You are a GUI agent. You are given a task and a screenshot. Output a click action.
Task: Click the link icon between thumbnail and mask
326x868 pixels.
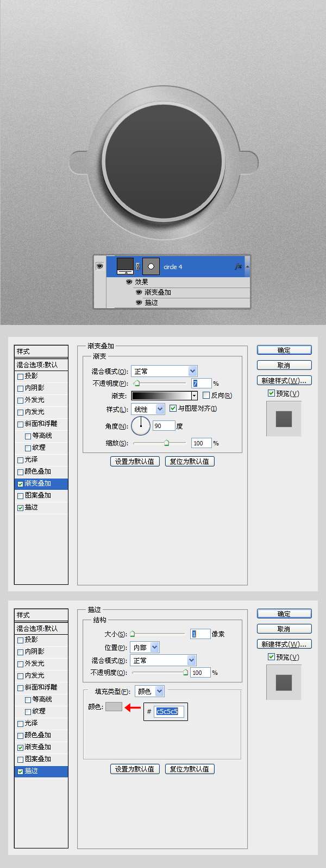coord(138,266)
